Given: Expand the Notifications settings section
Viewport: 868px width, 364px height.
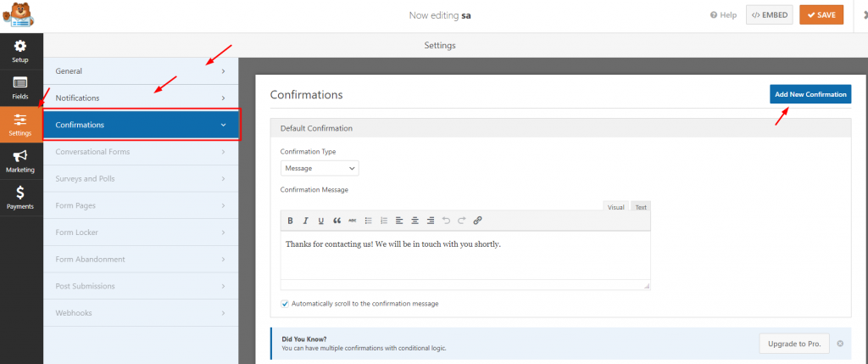Looking at the screenshot, I should click(x=141, y=98).
